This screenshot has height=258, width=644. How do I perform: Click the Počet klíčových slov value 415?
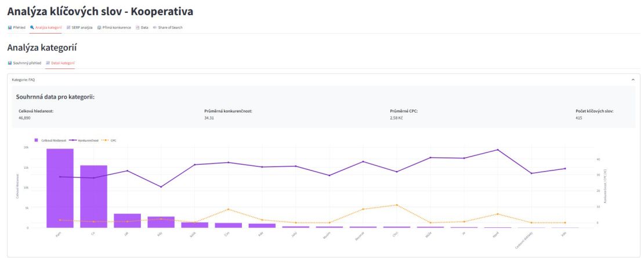point(579,118)
